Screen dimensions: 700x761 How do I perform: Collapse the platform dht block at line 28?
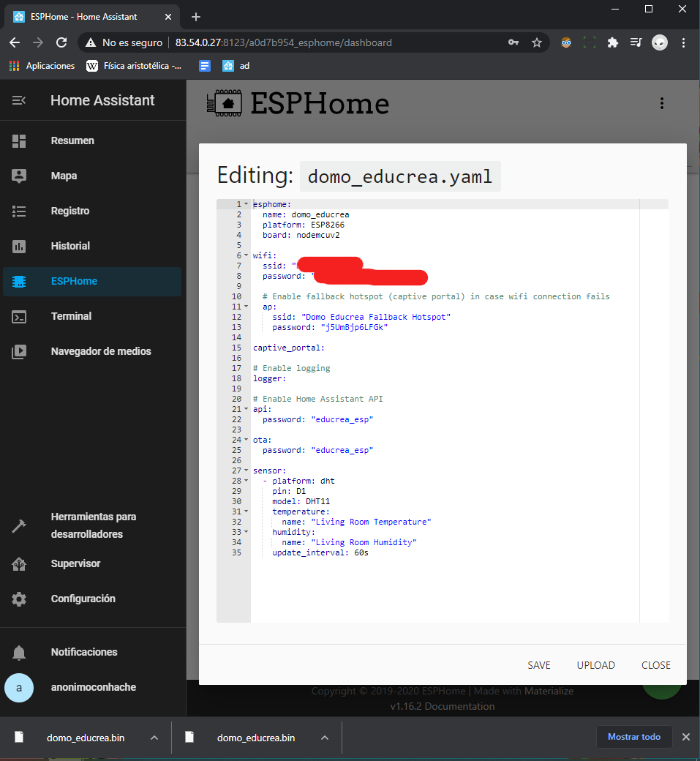tap(246, 481)
